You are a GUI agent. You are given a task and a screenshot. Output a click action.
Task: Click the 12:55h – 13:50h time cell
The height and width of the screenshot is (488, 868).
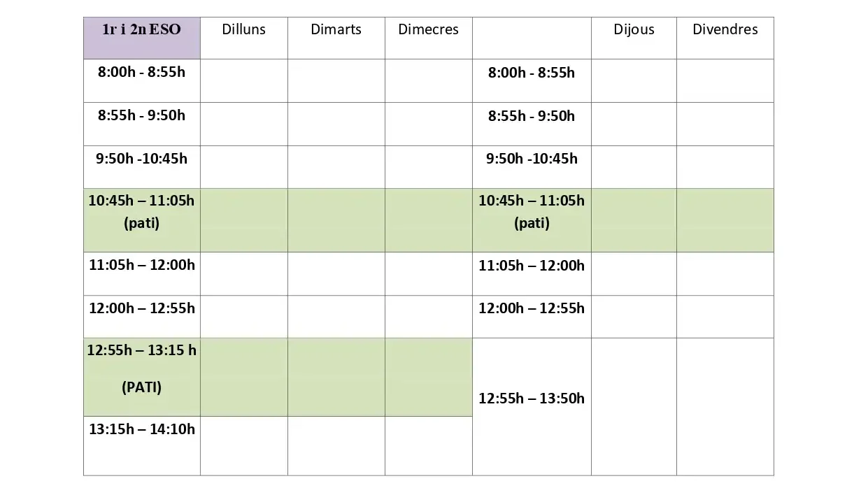(532, 407)
